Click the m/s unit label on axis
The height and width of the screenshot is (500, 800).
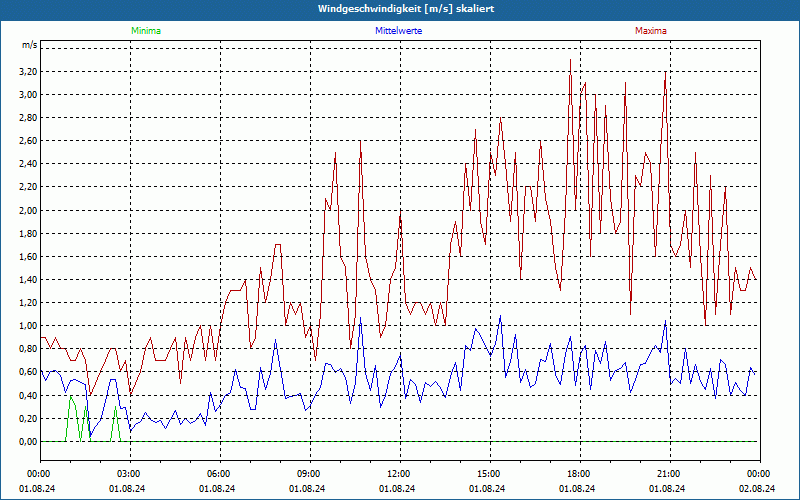point(30,45)
